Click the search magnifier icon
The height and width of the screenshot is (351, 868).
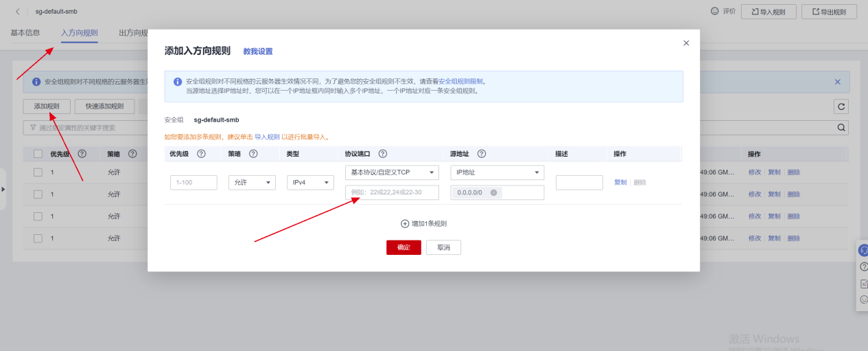pyautogui.click(x=841, y=128)
